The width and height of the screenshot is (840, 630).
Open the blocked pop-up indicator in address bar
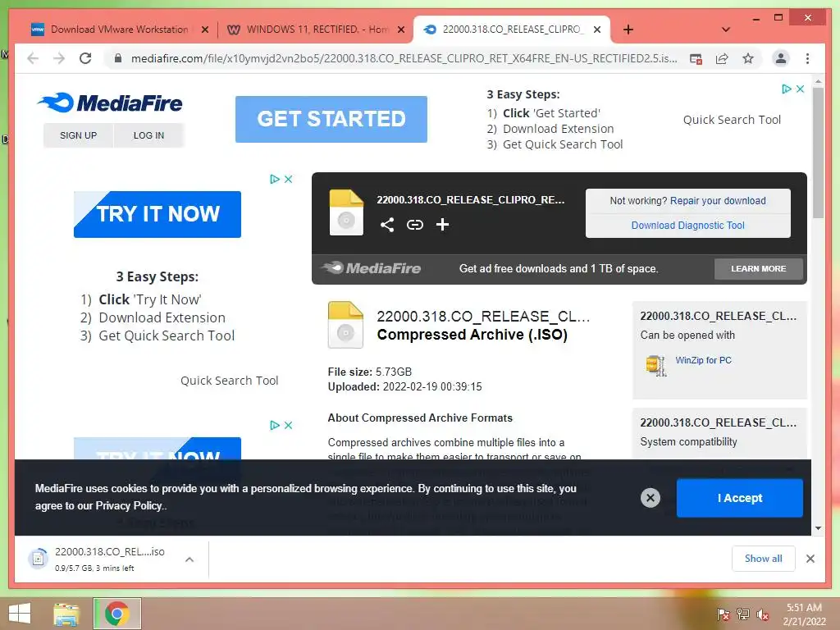(696, 59)
